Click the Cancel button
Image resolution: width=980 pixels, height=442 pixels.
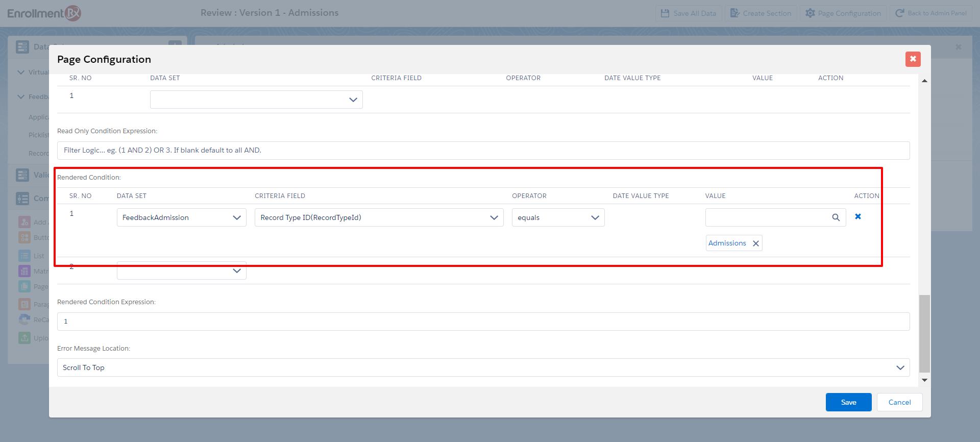(x=899, y=402)
